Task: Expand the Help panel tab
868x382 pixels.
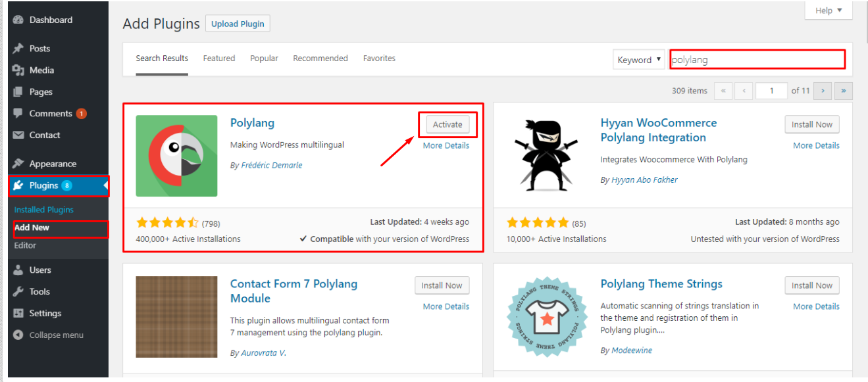Action: pyautogui.click(x=829, y=11)
